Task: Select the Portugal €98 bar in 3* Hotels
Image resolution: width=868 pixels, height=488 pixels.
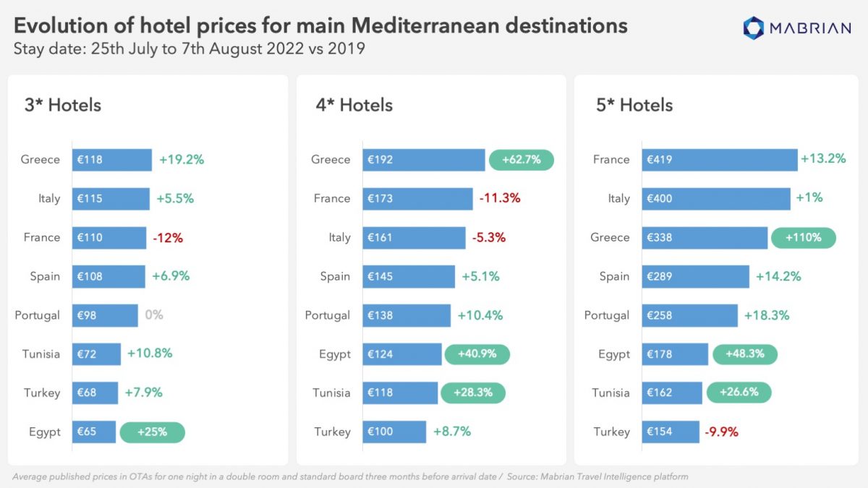Action: point(105,315)
